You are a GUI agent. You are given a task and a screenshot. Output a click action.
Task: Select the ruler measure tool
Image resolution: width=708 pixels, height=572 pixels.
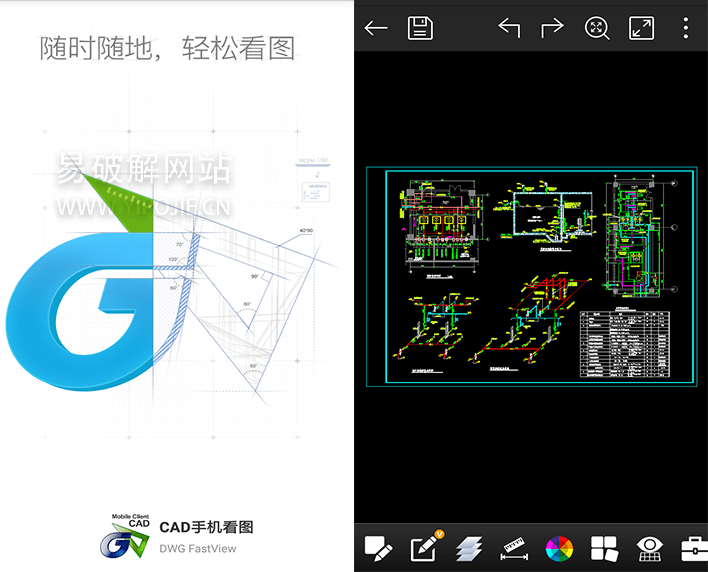click(514, 548)
